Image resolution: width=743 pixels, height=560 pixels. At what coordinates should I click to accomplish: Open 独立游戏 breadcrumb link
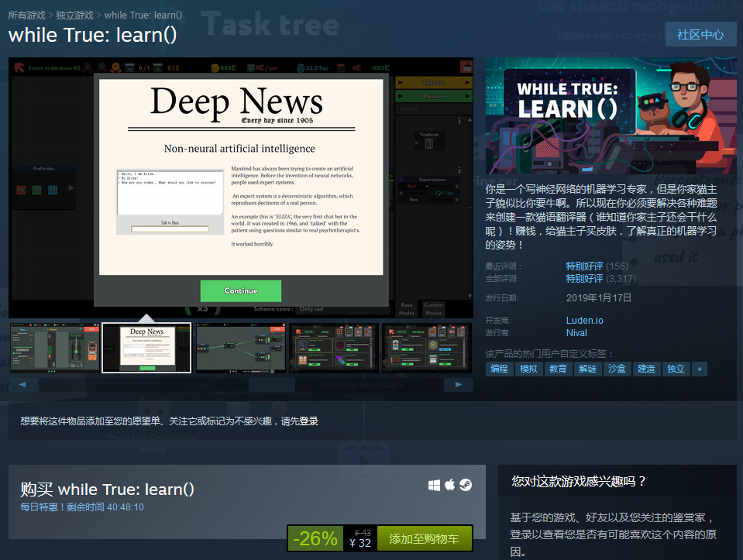point(75,15)
